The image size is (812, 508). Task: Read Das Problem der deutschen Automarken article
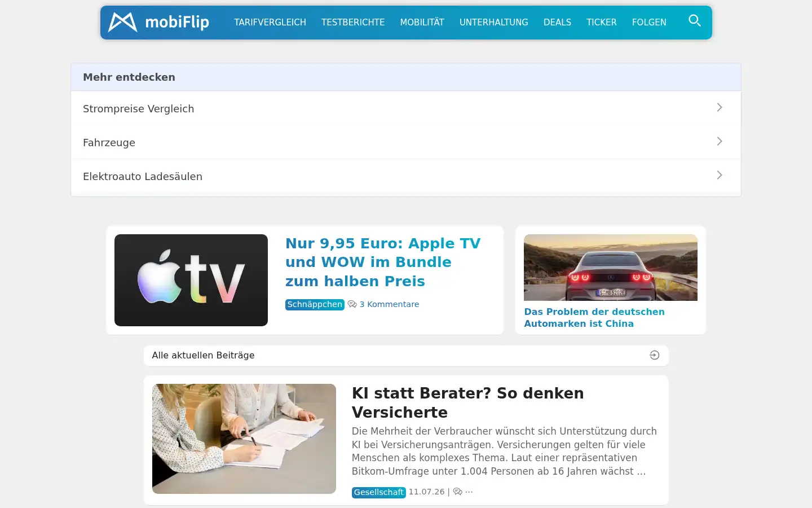pos(594,317)
